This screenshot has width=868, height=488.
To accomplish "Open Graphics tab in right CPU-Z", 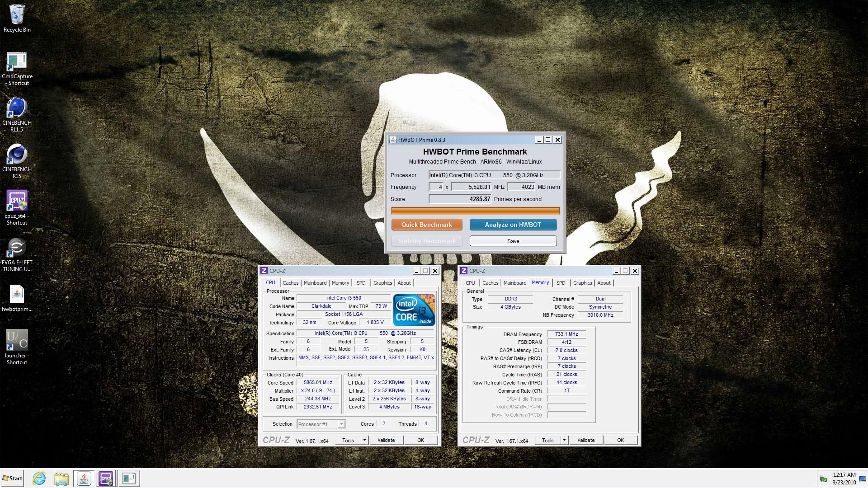I will coord(582,283).
